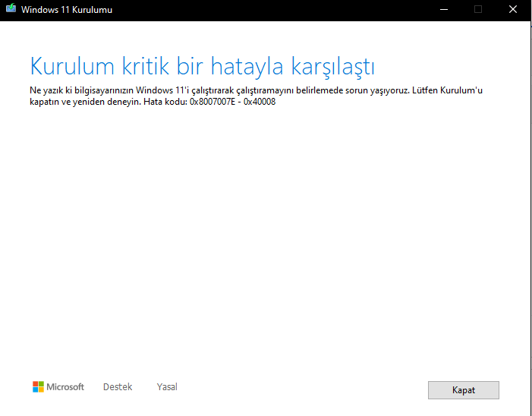Open the Destek link

pyautogui.click(x=118, y=387)
